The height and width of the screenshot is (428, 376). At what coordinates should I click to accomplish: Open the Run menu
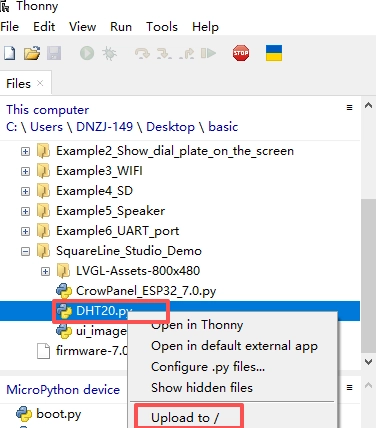121,27
